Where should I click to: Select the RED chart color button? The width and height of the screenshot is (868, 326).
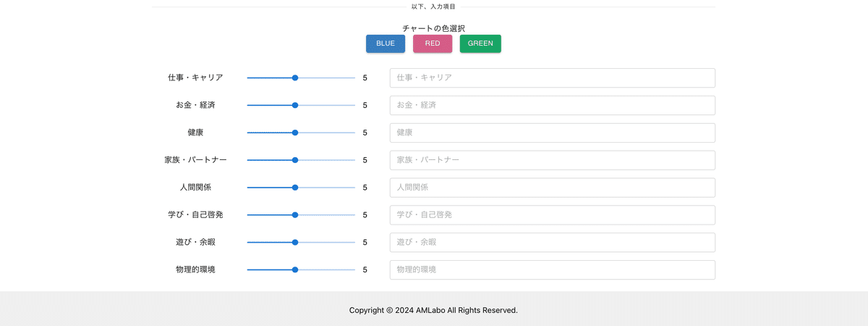(433, 43)
